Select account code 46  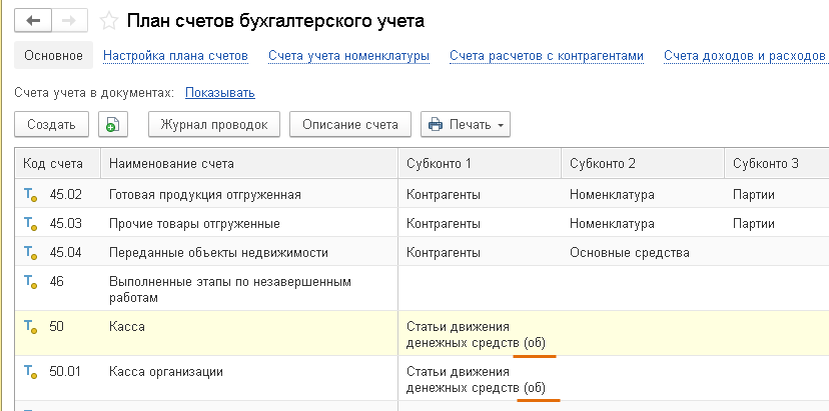click(57, 282)
